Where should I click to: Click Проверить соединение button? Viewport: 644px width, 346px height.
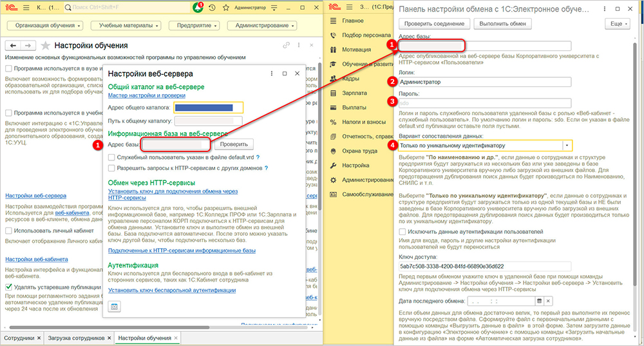(434, 24)
